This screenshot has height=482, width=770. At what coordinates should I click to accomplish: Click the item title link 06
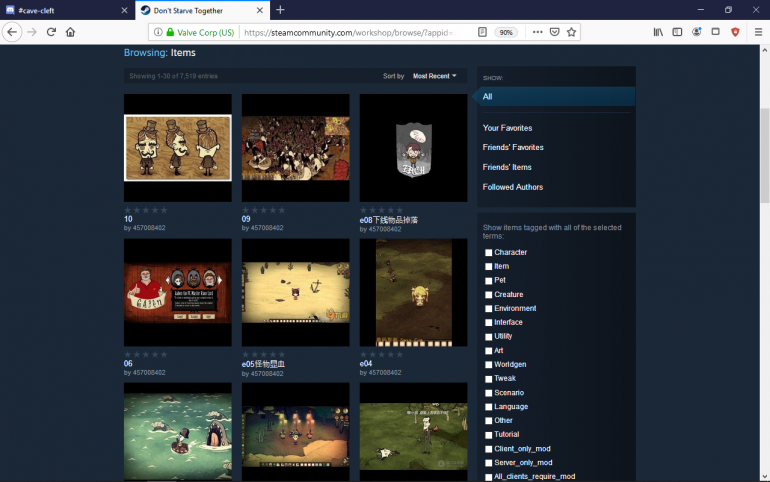click(128, 364)
